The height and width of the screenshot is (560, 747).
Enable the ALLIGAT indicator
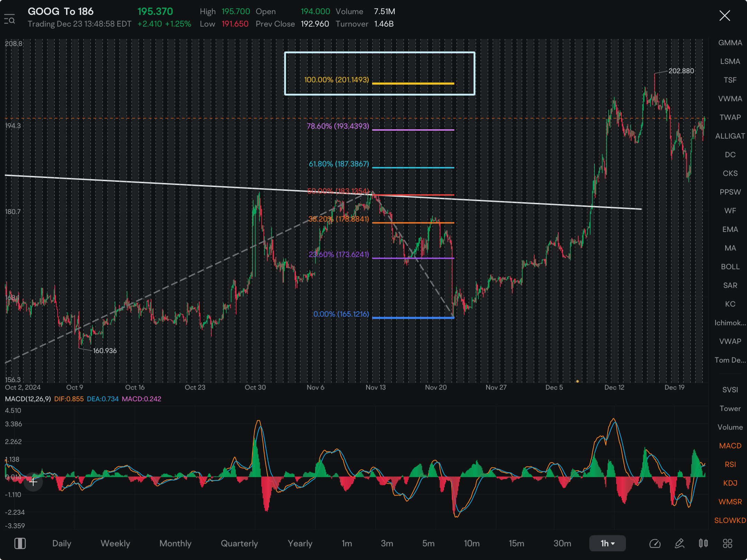730,136
